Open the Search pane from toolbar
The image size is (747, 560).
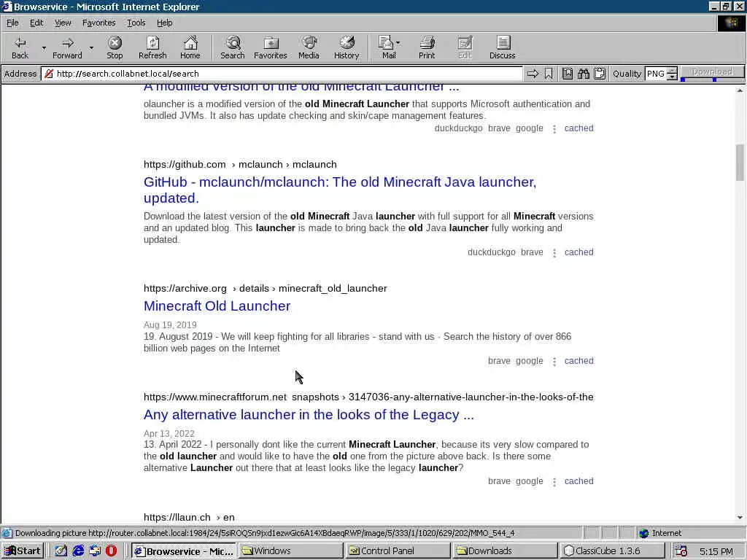pos(233,47)
